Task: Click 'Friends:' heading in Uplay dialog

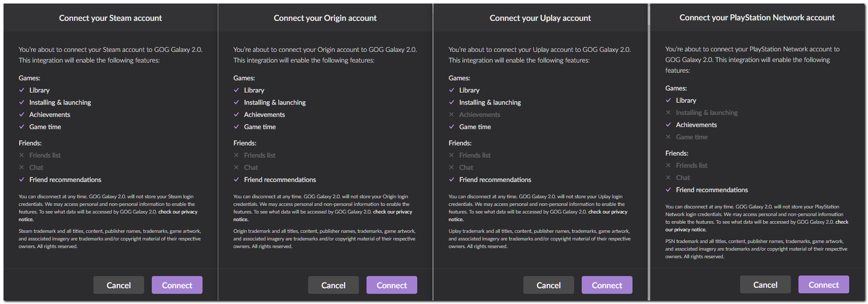Action: point(460,143)
